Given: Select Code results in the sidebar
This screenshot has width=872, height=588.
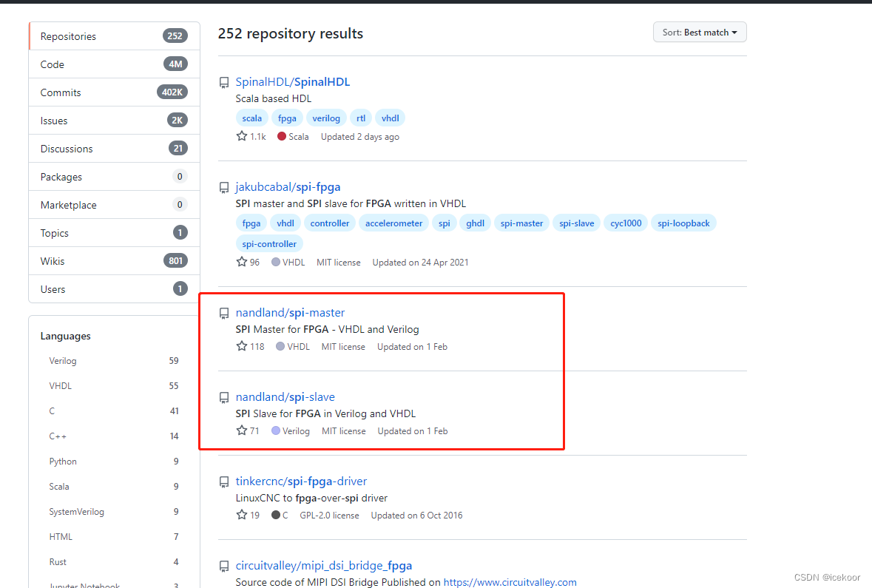Looking at the screenshot, I should (114, 64).
